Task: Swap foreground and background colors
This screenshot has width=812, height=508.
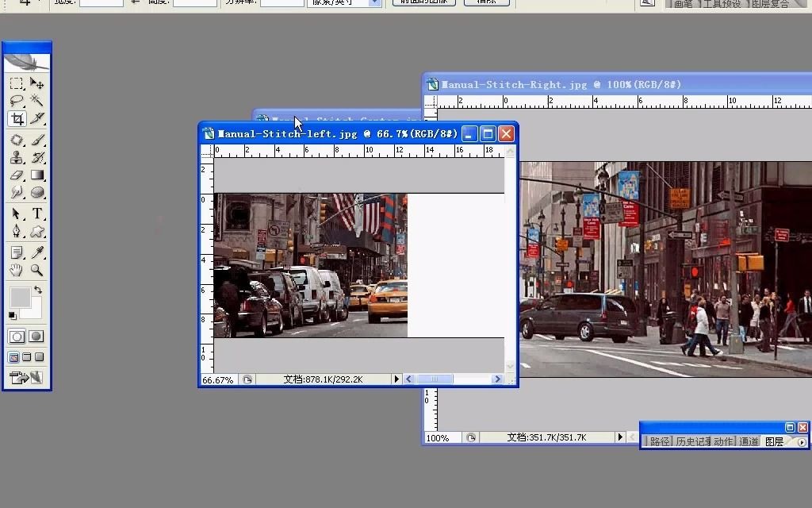Action: click(x=36, y=289)
